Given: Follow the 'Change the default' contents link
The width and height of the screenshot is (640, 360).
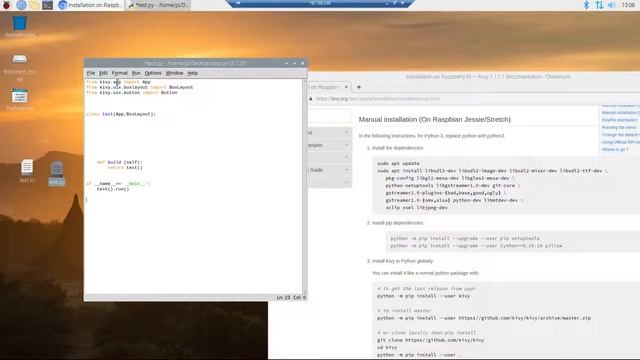Looking at the screenshot, I should pyautogui.click(x=621, y=135).
